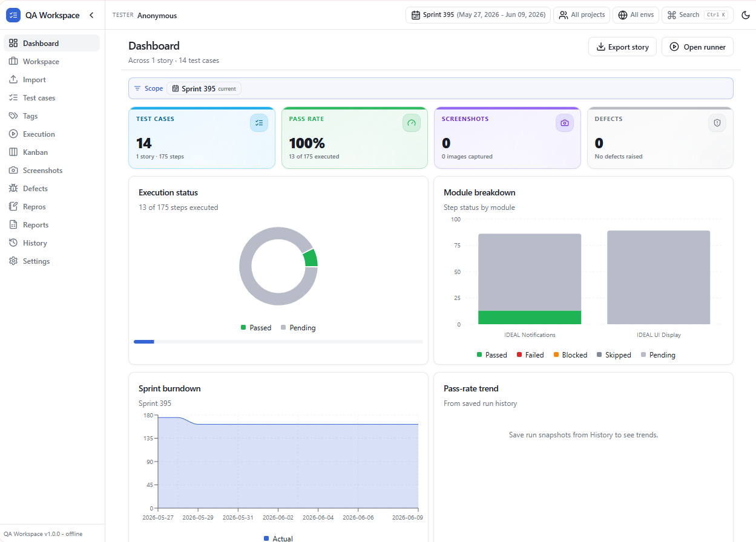The height and width of the screenshot is (542, 756).
Task: Open the Sprint 395 date selector
Action: click(478, 15)
